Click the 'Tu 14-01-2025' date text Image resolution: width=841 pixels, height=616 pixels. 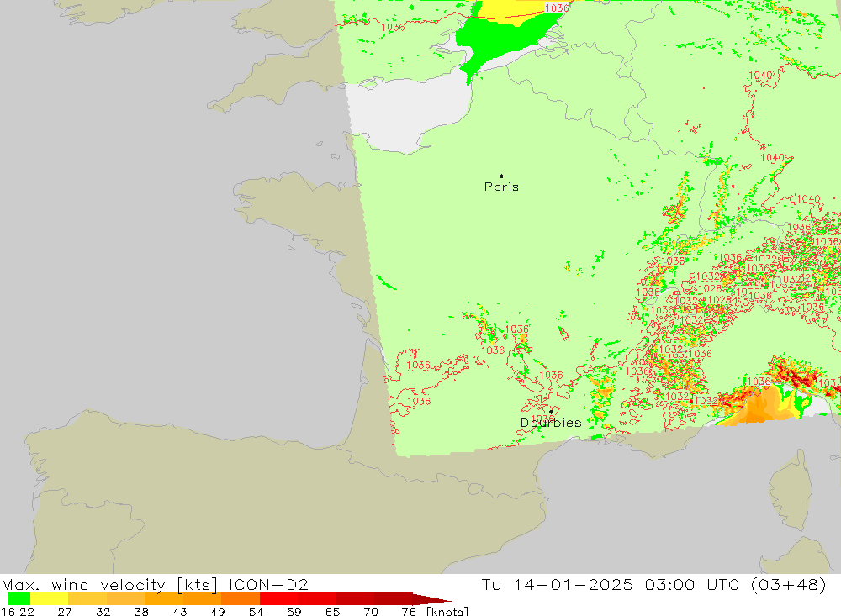(x=557, y=584)
